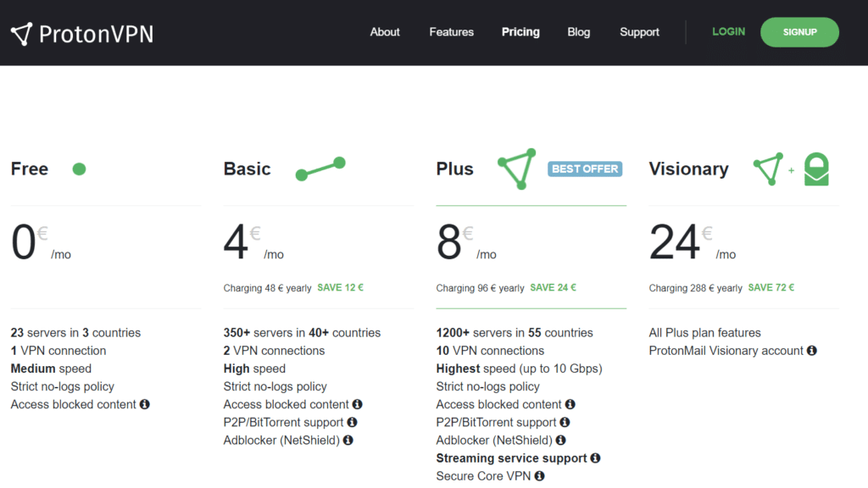Open the About page
The height and width of the screenshot is (488, 868).
pos(385,32)
